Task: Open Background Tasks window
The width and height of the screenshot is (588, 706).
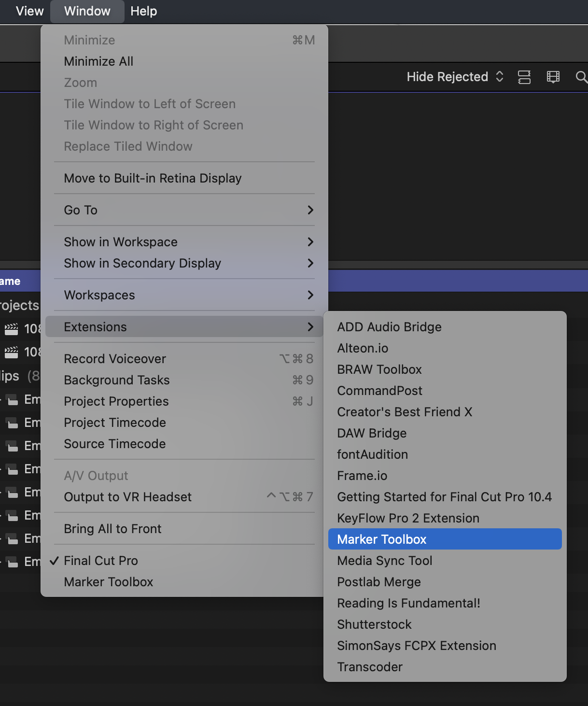Action: [x=117, y=380]
